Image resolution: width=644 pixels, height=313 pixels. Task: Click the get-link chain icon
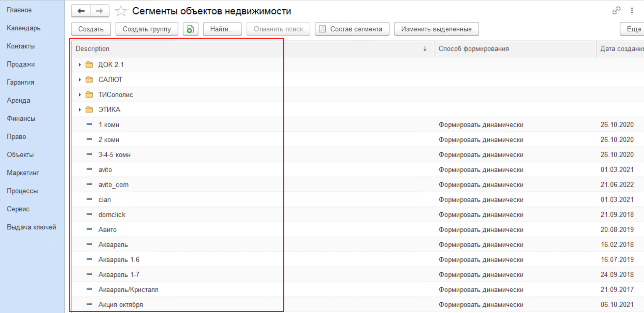pos(616,11)
